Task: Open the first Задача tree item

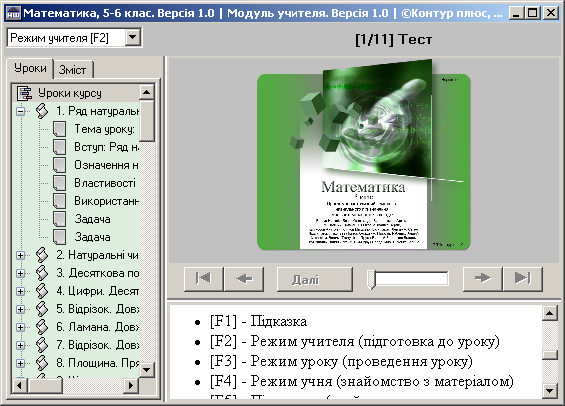Action: 92,219
